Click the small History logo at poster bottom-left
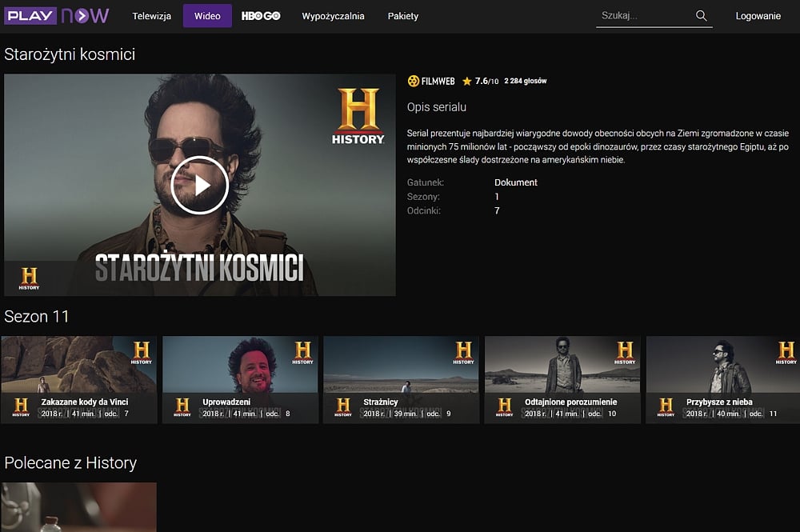This screenshot has width=800, height=532. coord(29,278)
